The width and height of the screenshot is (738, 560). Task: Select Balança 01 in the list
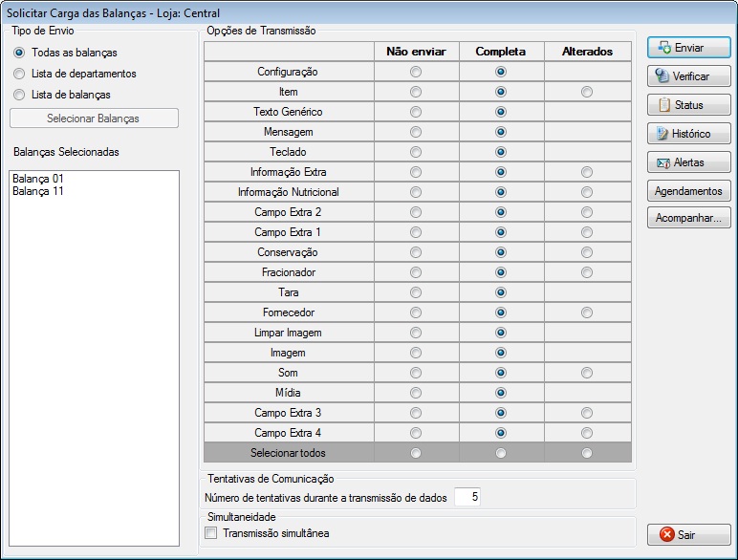[37, 179]
